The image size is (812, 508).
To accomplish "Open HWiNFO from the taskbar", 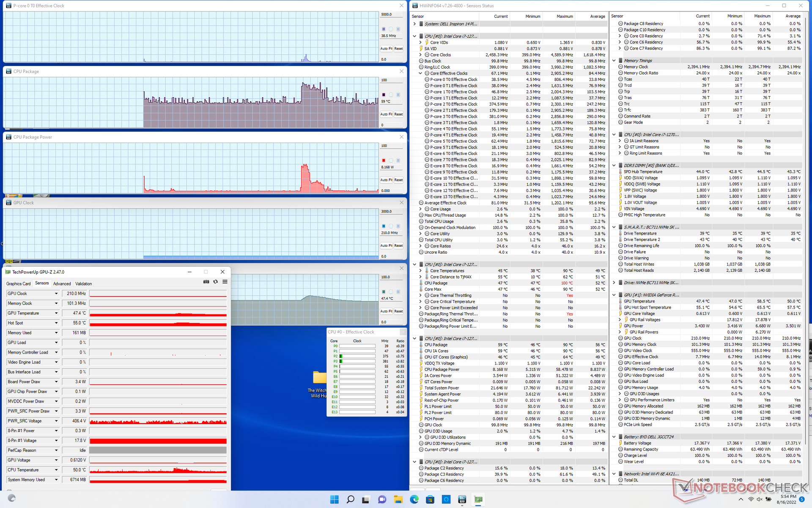I will (462, 500).
